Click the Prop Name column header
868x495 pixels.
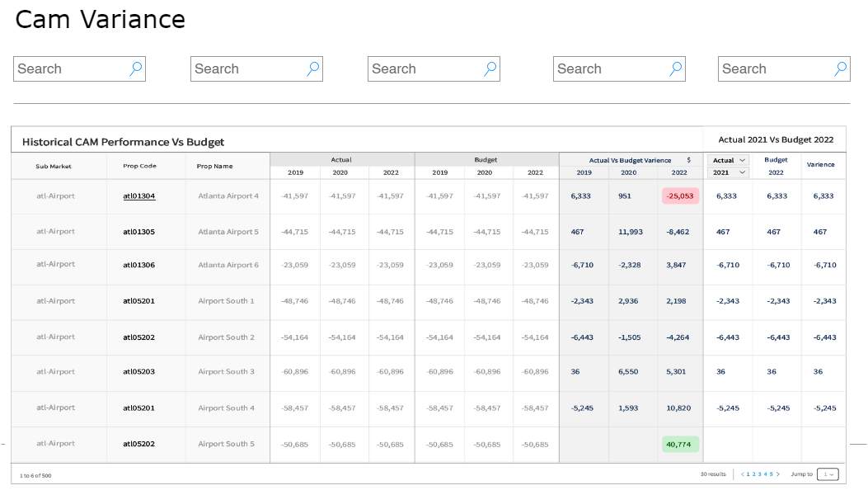tap(214, 167)
